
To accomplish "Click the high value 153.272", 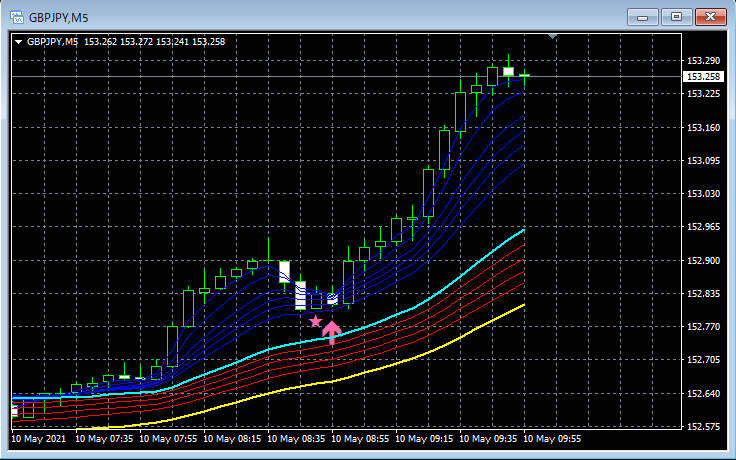I will [137, 42].
